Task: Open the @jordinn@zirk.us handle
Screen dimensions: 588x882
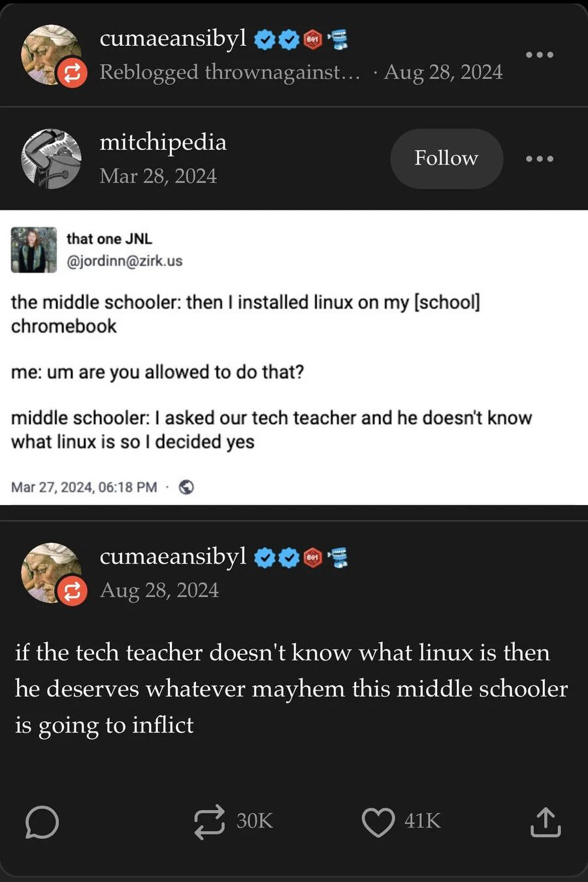Action: 124,261
